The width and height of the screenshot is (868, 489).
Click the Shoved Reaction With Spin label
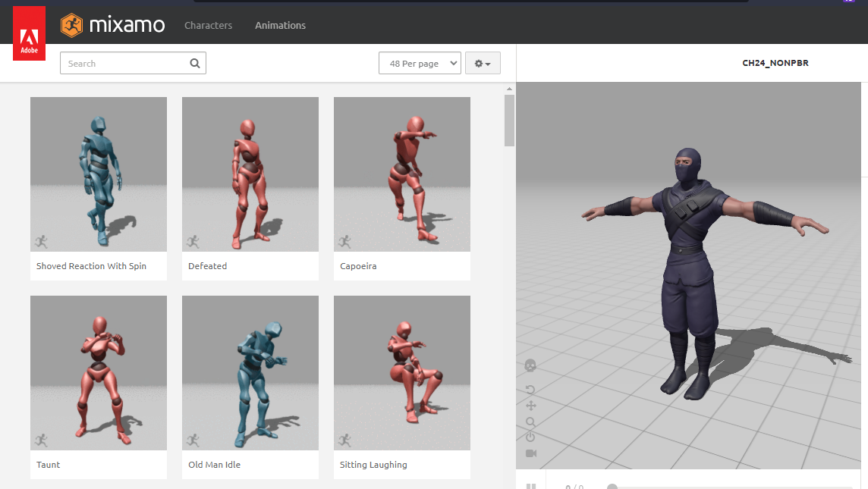[x=91, y=266]
